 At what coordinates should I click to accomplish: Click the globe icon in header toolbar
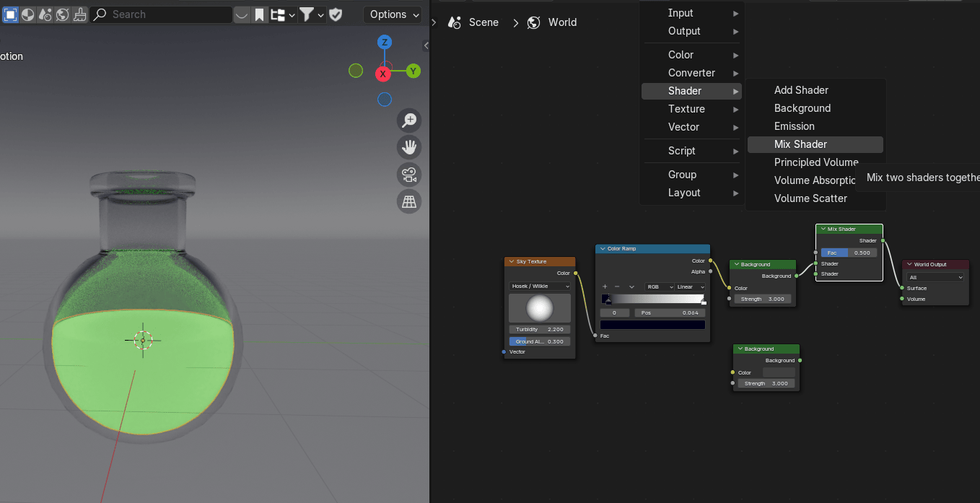coord(63,14)
